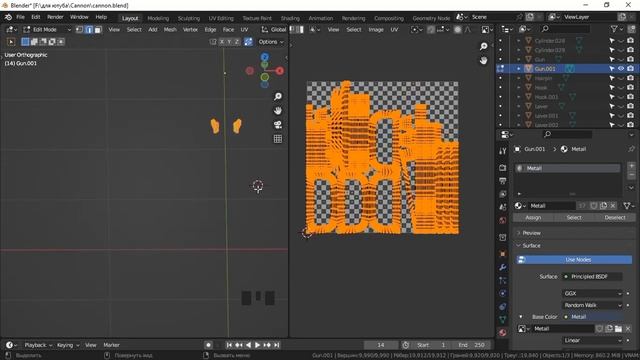Switch to the UV Editing workspace tab
The width and height of the screenshot is (640, 360).
[x=221, y=18]
